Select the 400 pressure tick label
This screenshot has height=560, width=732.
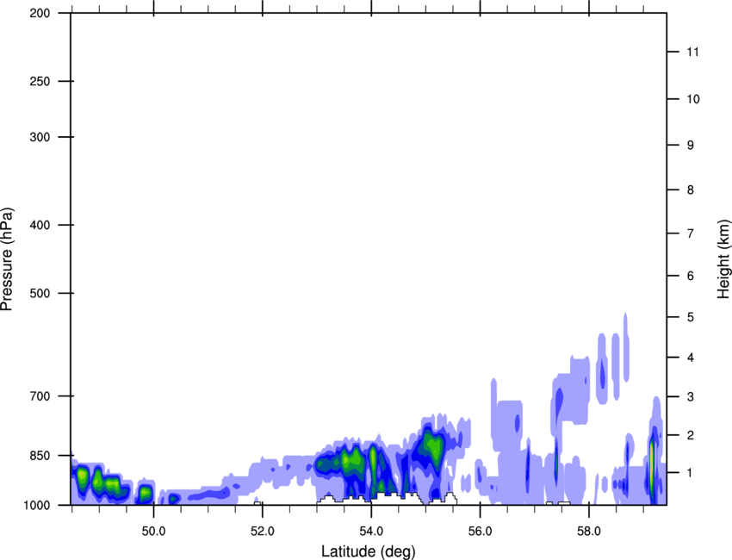pyautogui.click(x=40, y=225)
